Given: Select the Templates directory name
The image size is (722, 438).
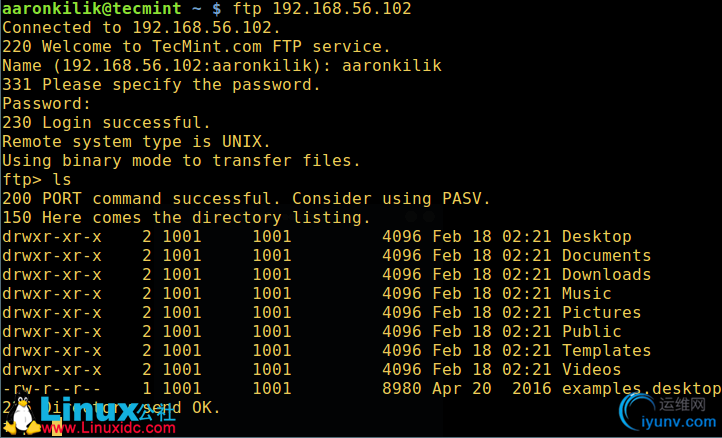Looking at the screenshot, I should [606, 350].
